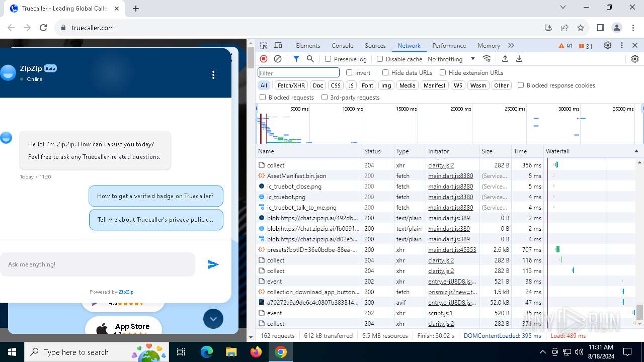Viewport: 644px width, 362px height.
Task: Open the Performance tab
Action: coord(449,45)
